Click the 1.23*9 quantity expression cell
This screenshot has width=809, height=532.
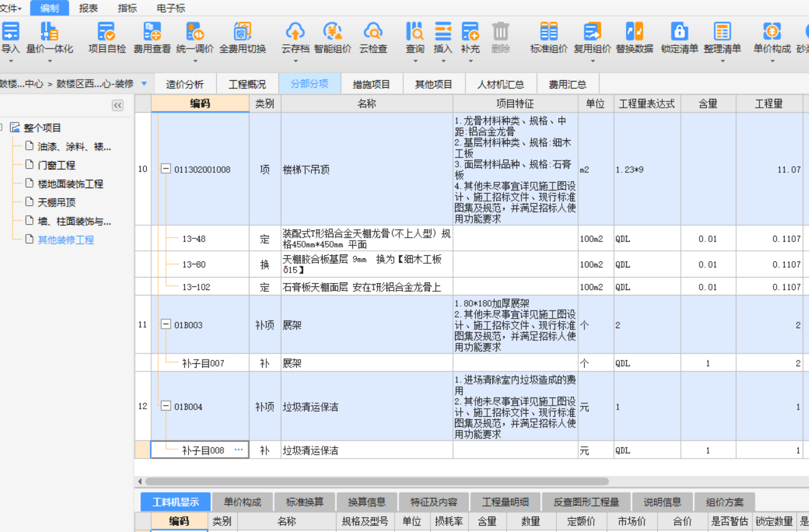coord(647,169)
